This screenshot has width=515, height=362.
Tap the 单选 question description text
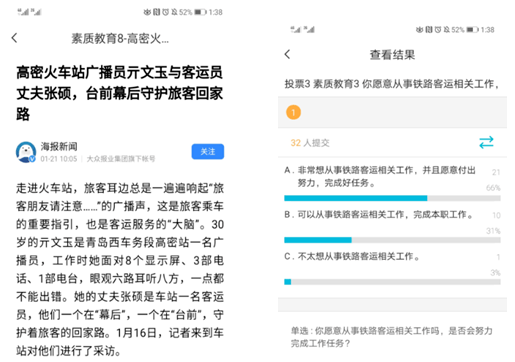tap(391, 337)
